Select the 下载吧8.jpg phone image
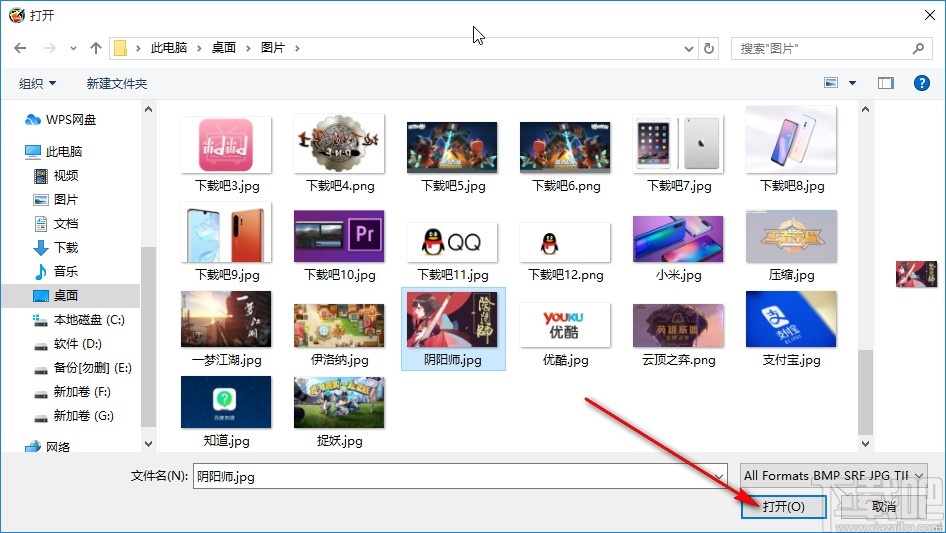Image resolution: width=946 pixels, height=533 pixels. point(792,150)
